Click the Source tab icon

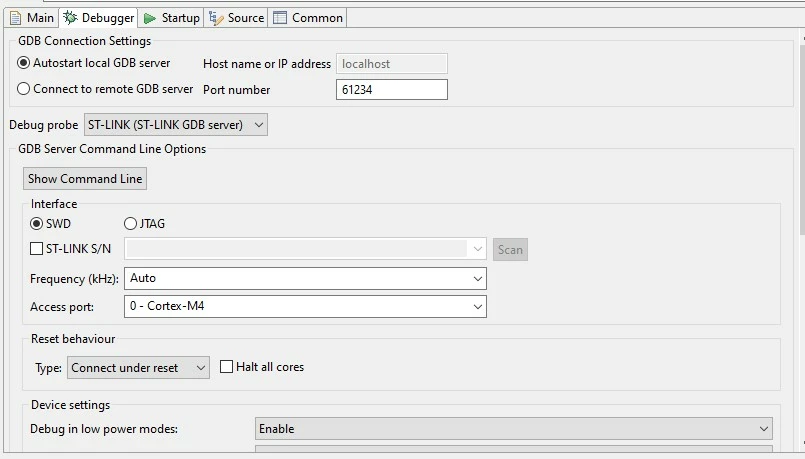coord(216,18)
